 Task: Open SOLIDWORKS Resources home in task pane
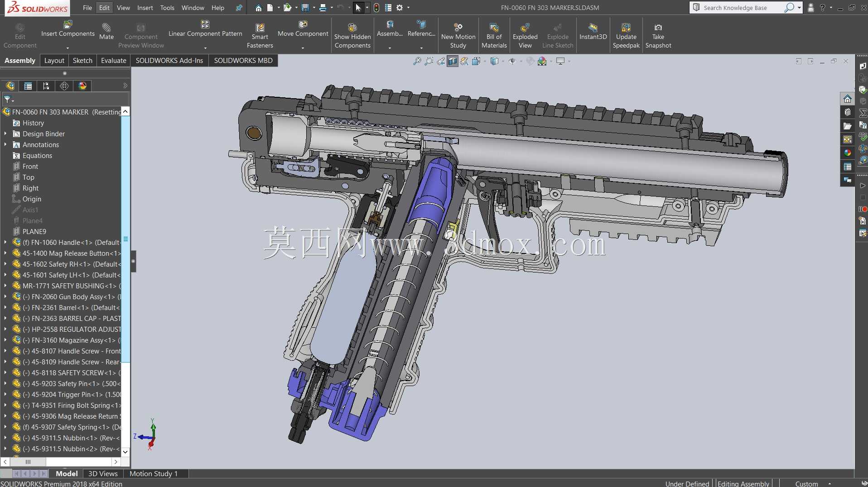click(847, 99)
